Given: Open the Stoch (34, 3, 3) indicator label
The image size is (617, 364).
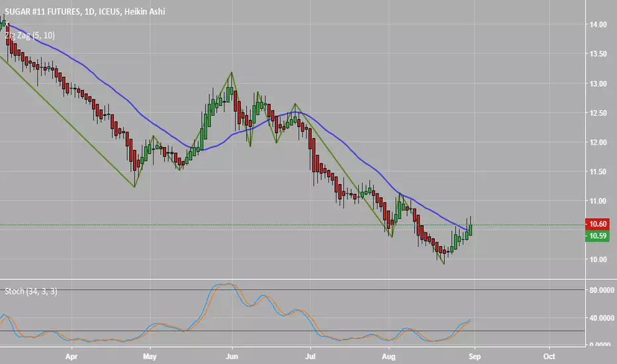Looking at the screenshot, I should pyautogui.click(x=31, y=291).
